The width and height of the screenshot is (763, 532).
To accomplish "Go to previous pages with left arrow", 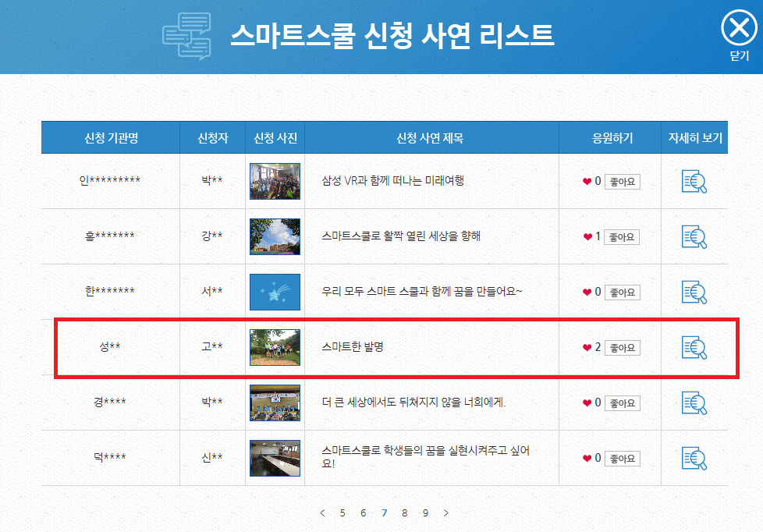I will tap(322, 513).
